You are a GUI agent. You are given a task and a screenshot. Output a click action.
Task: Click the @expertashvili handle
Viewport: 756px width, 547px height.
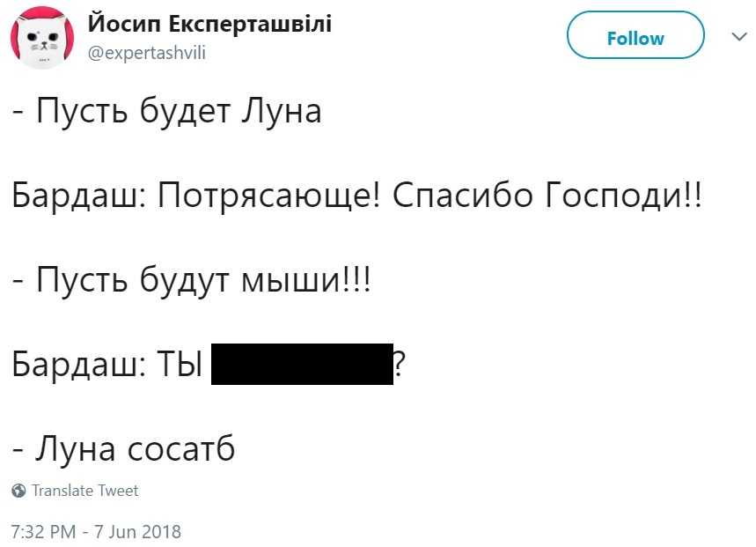click(147, 53)
